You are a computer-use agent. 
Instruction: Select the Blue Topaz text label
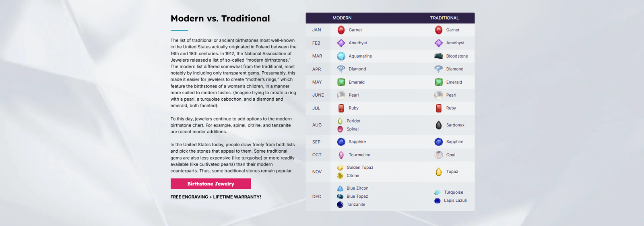click(x=357, y=196)
